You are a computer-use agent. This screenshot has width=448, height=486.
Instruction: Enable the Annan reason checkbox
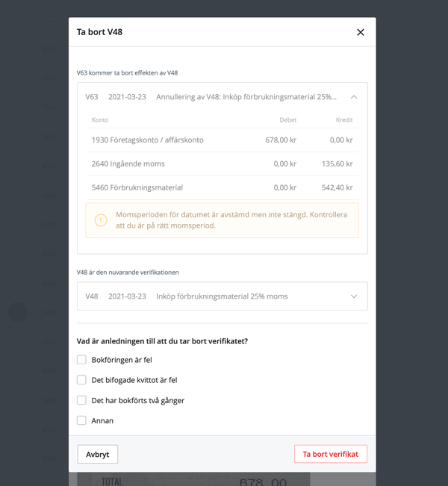[x=82, y=420]
